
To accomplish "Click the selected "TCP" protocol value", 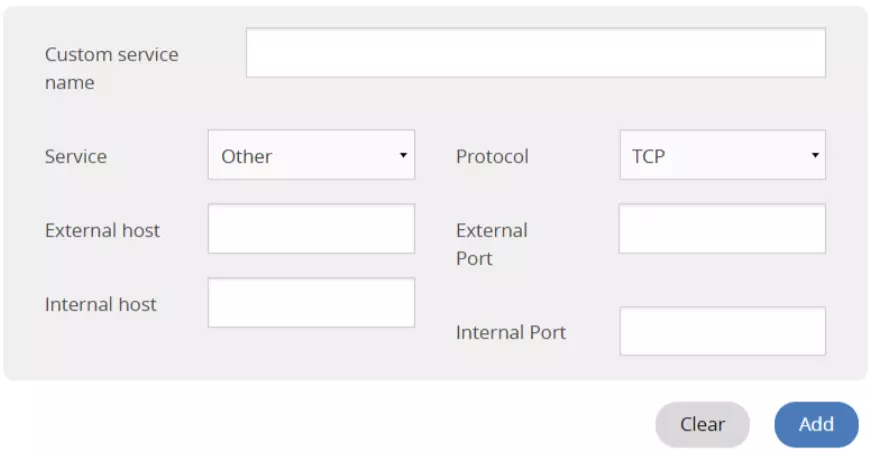I will (649, 157).
